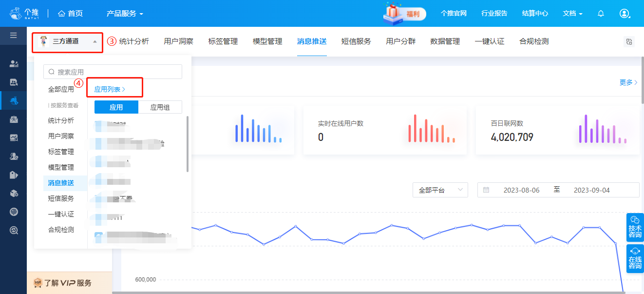644x294 pixels.
Task: Click the 更多 link
Action: coord(628,82)
